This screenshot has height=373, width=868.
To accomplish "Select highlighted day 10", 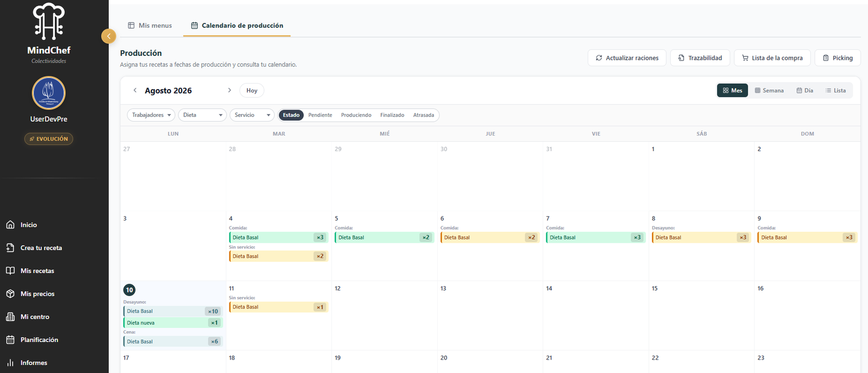I will tap(129, 290).
